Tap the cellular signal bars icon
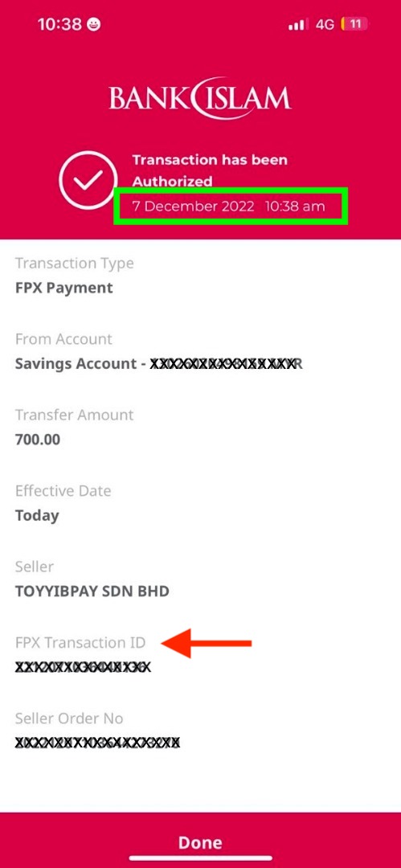The image size is (401, 868). (x=298, y=24)
